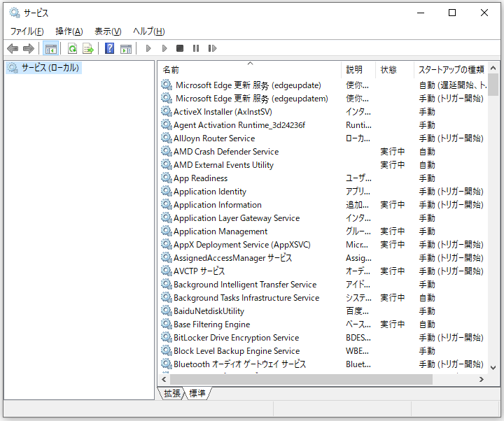Click gear icon of AMD Crash Defender Service
The width and height of the screenshot is (504, 421).
(166, 151)
